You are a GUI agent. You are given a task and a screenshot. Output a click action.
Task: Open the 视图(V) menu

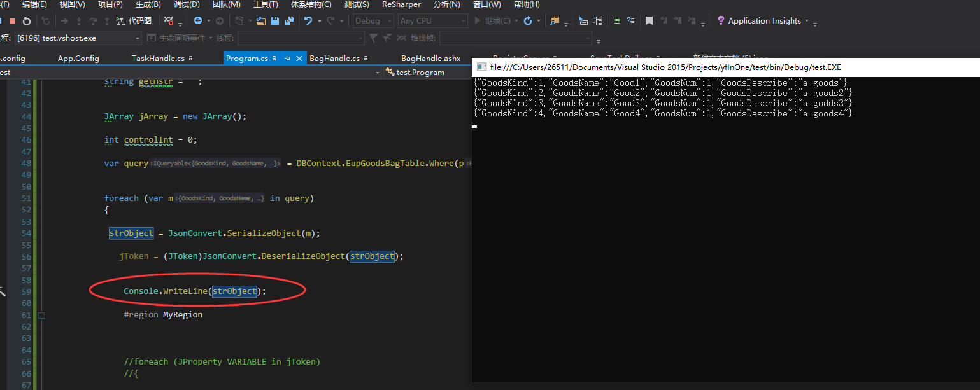pyautogui.click(x=72, y=4)
